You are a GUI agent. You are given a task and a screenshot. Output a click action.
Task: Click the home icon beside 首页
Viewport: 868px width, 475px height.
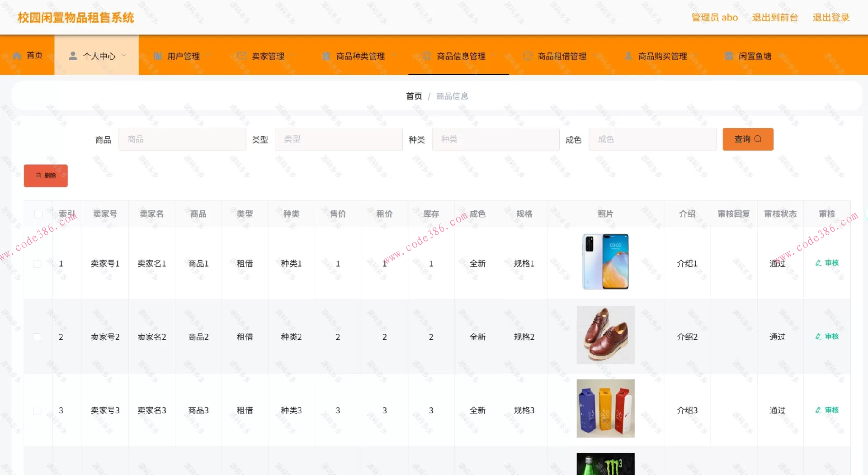tap(17, 55)
